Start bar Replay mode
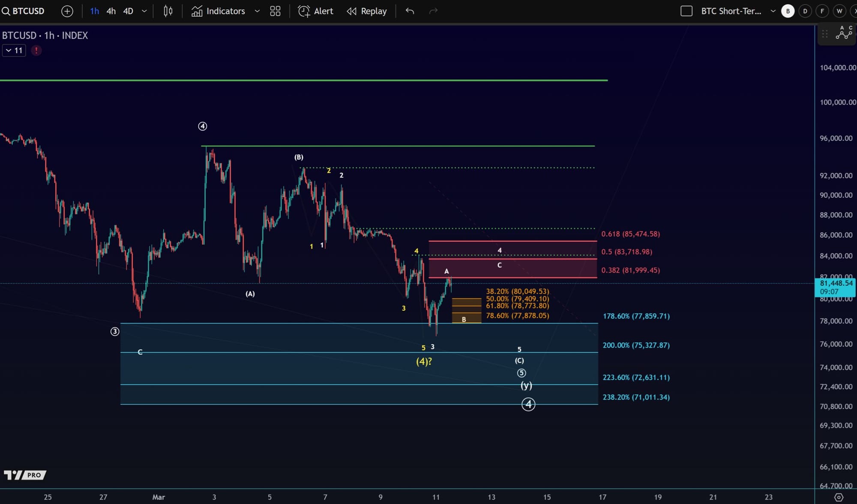The image size is (857, 504). click(367, 11)
